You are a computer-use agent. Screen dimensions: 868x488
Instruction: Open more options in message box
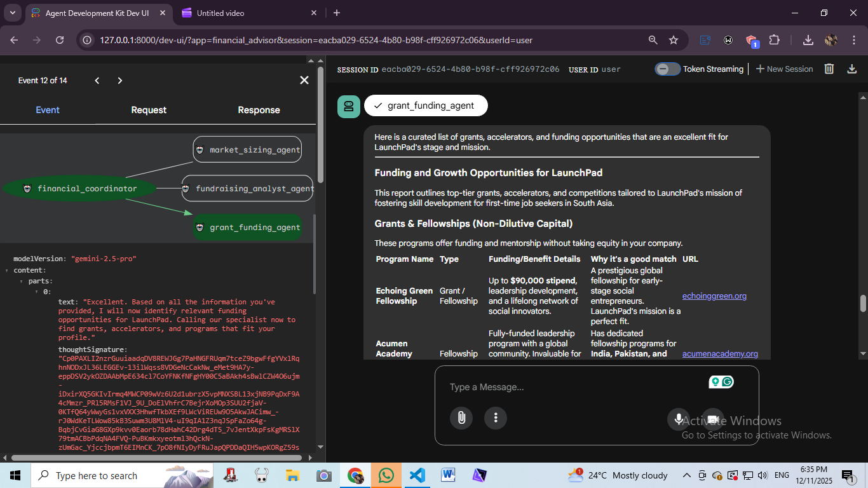pos(496,417)
